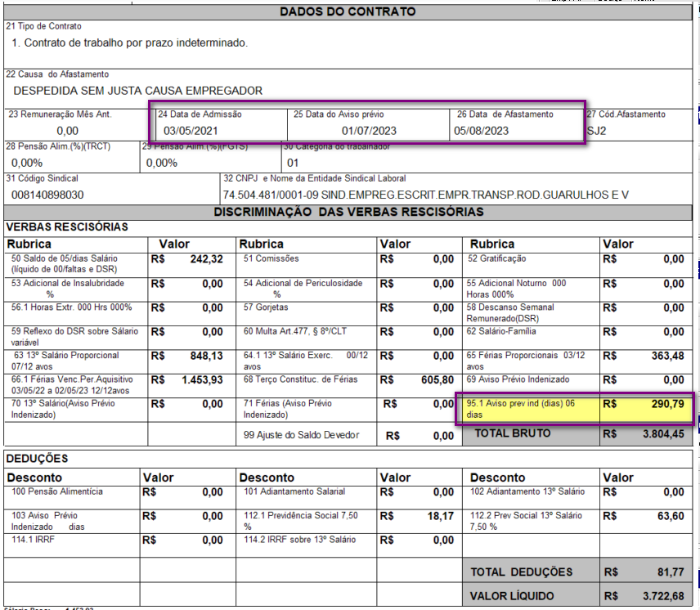Select the value 242,32
The height and width of the screenshot is (610, 700).
206,259
